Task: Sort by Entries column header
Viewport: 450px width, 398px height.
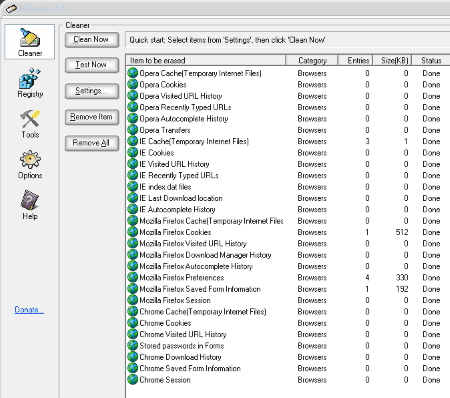Action: pos(356,60)
